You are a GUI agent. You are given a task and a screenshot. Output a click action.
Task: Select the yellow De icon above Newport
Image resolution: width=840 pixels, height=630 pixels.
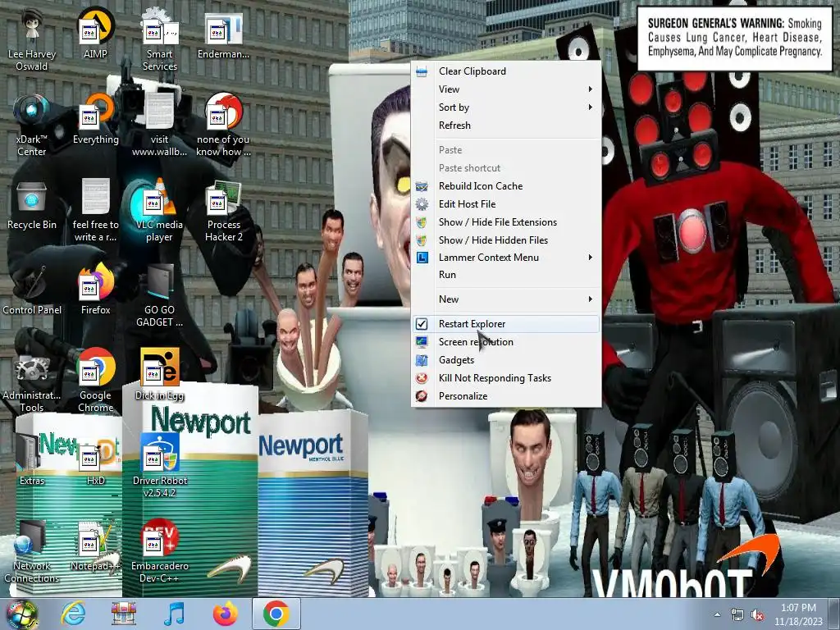click(x=160, y=375)
